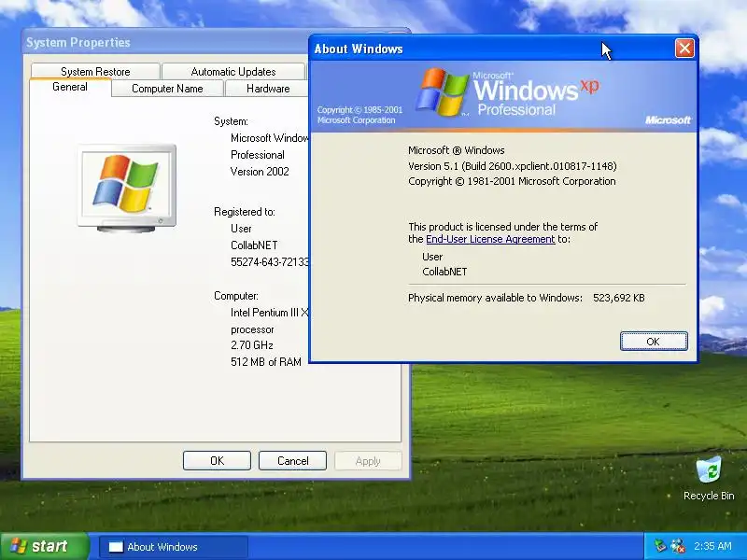
Task: Click 'Copyright © 1981-2001 Microsoft Corporation' line
Action: (512, 181)
